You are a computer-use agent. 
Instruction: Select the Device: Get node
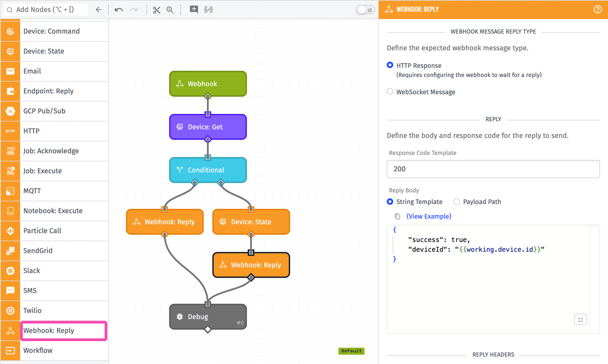tap(208, 127)
